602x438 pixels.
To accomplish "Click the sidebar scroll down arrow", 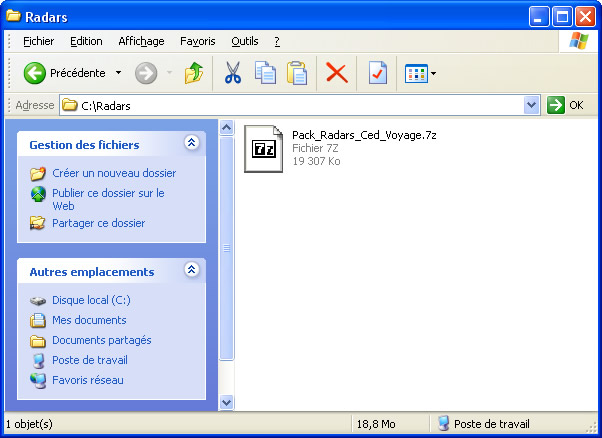I will 227,402.
